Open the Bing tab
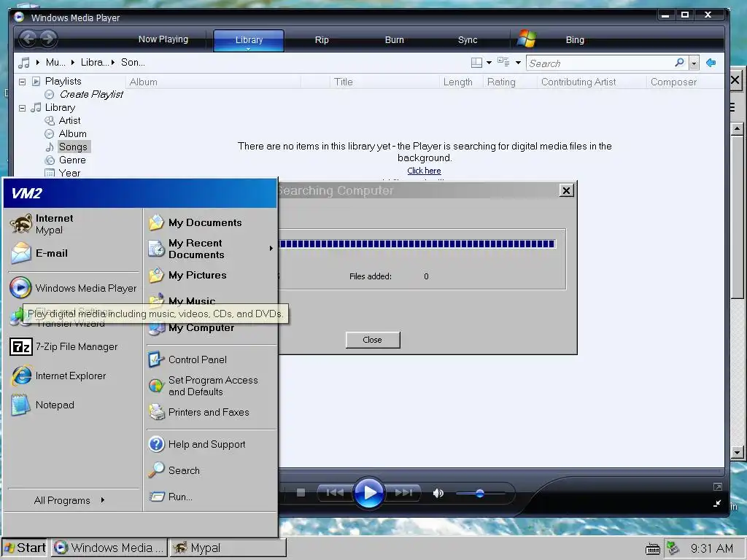 [x=575, y=40]
